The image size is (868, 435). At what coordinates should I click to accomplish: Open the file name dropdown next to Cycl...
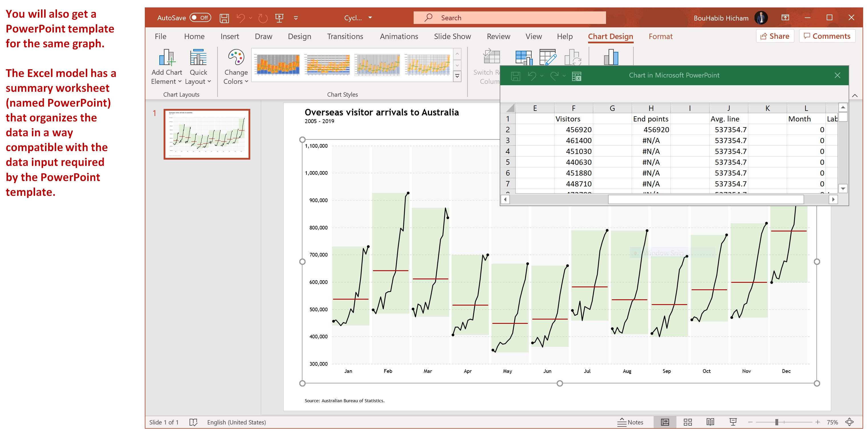tap(370, 17)
